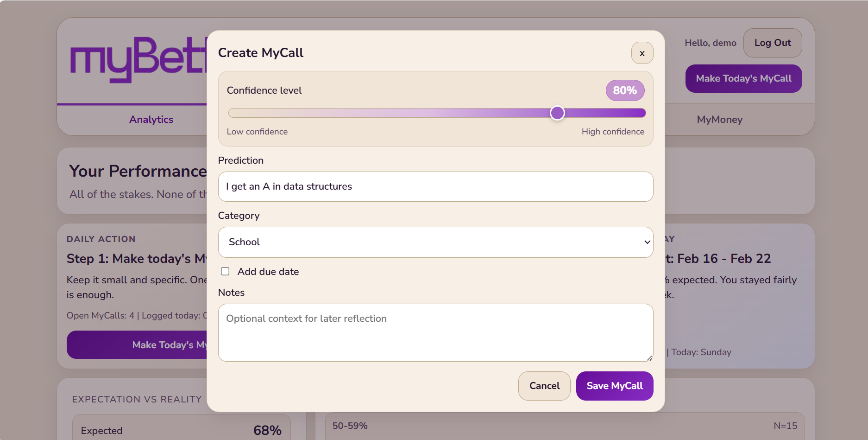Screen dimensions: 868x440
Task: Click the confidence slider handle
Action: coord(557,113)
